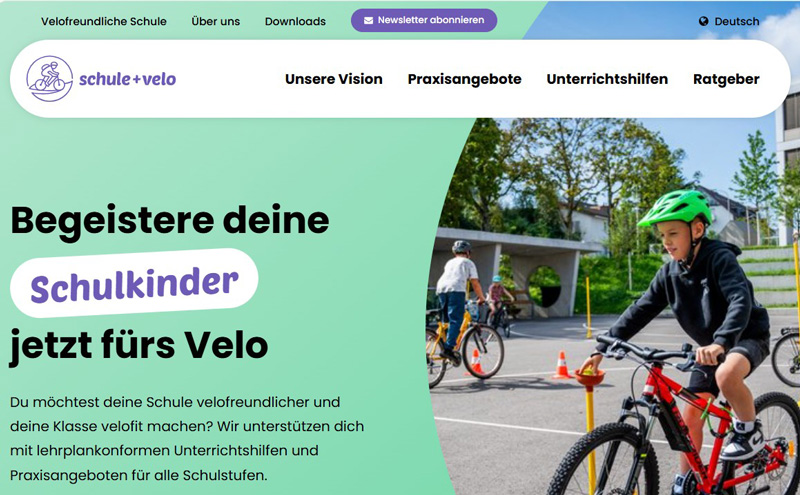800x495 pixels.
Task: Click Newsletter abonnieren button text
Action: pyautogui.click(x=431, y=20)
